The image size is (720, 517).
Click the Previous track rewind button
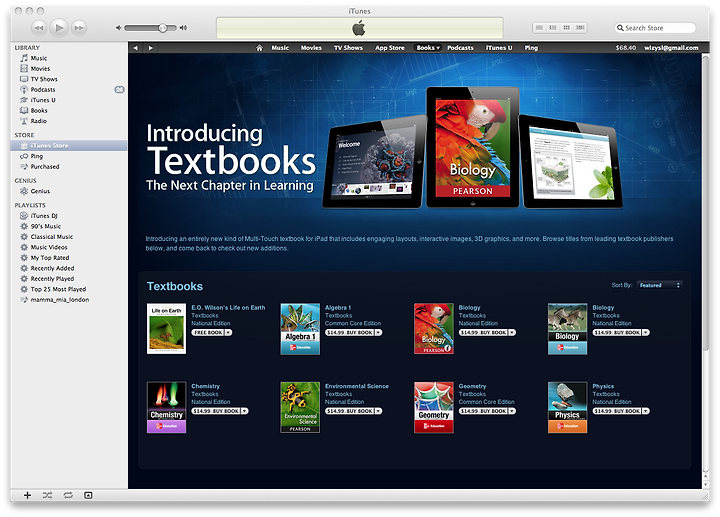click(39, 28)
